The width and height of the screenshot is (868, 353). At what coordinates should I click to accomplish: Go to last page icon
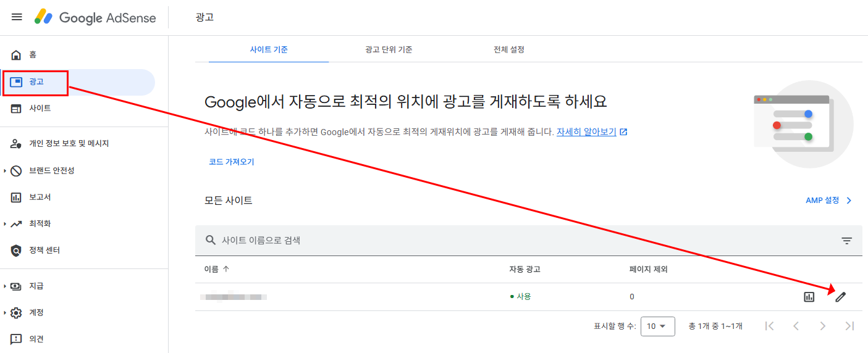coord(849,326)
